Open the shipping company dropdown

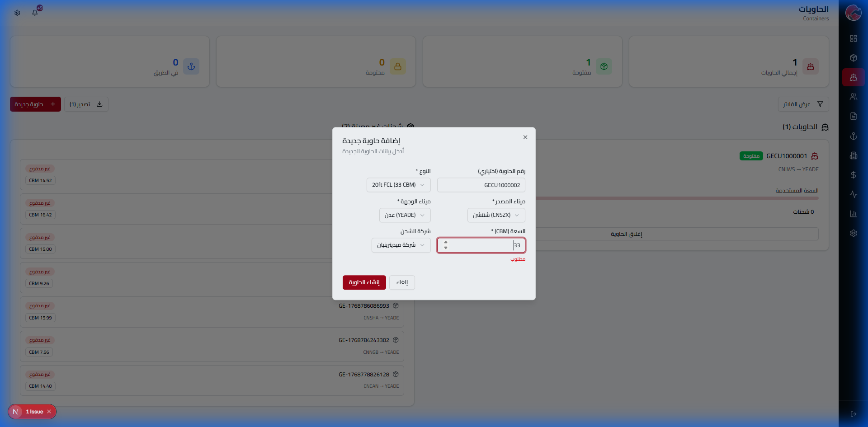[x=401, y=245]
